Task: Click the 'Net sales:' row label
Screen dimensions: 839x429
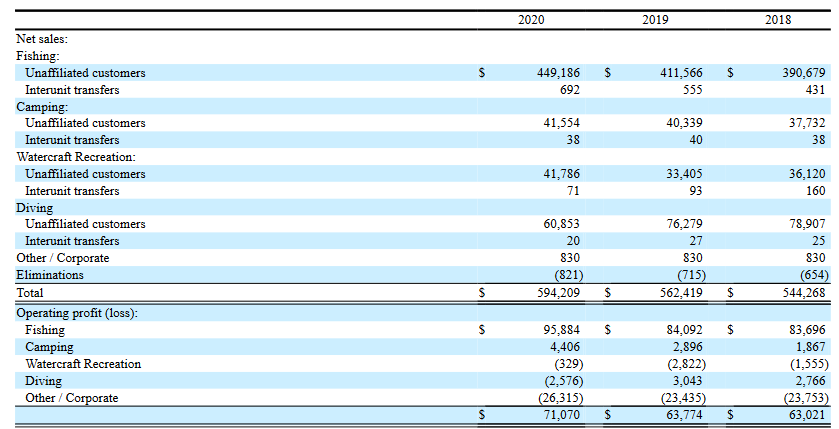Action: (42, 39)
